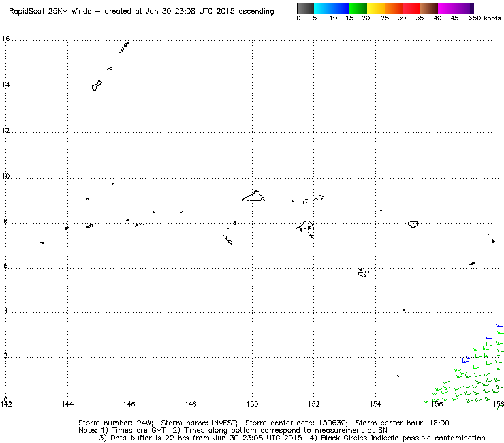Click the longitude axis label 150
The image size is (504, 443).
(252, 404)
